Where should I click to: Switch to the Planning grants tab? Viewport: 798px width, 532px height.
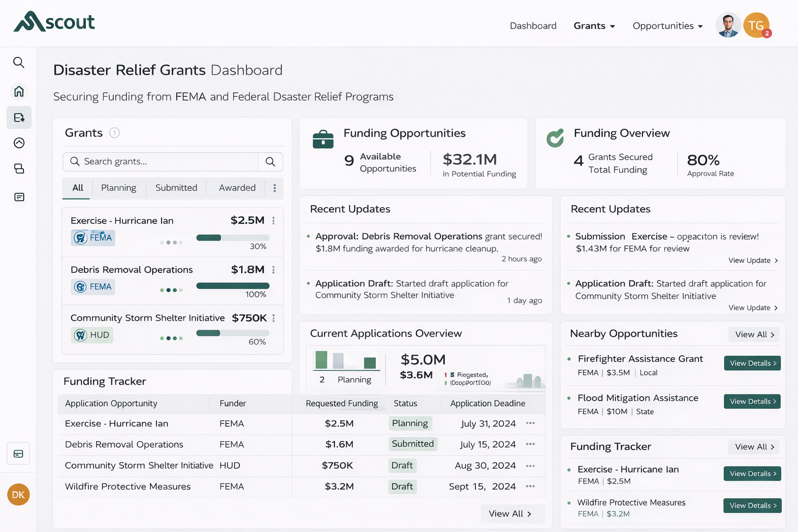(118, 188)
